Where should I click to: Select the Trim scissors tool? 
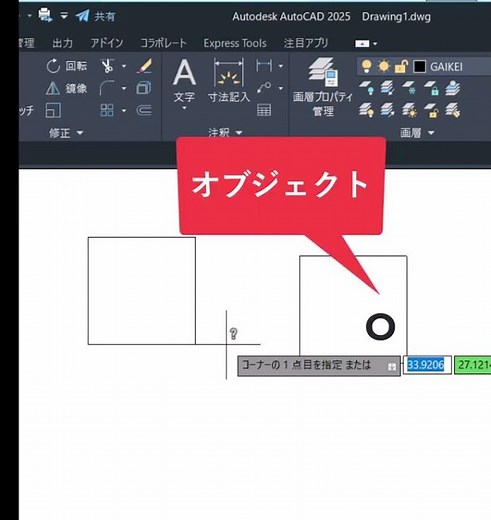(x=107, y=66)
